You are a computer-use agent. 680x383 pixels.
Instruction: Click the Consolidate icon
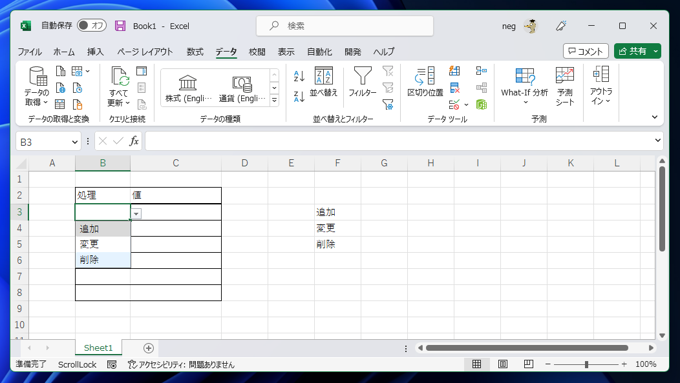point(481,71)
